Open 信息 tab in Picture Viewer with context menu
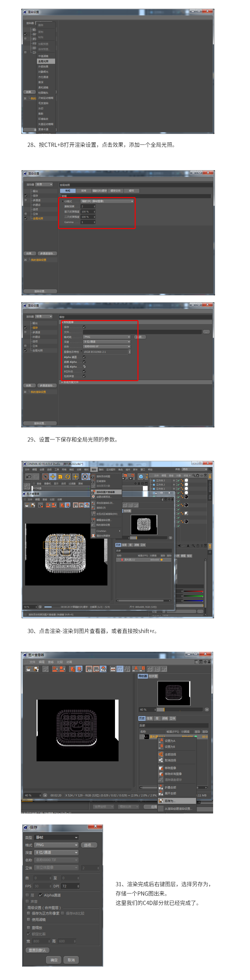250x980 pixels. point(149,718)
